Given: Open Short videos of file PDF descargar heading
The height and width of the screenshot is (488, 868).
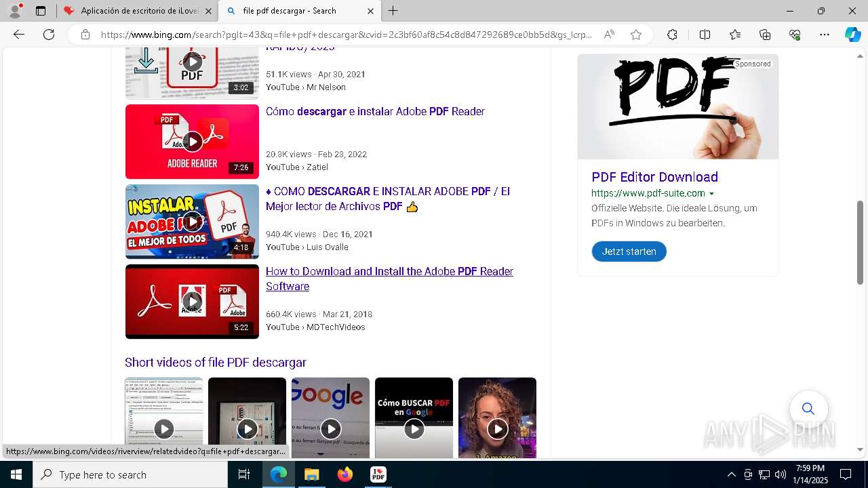Looking at the screenshot, I should tap(216, 363).
